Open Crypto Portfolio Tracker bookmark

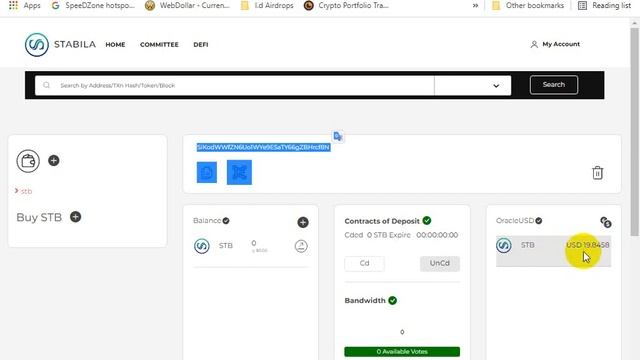point(347,6)
